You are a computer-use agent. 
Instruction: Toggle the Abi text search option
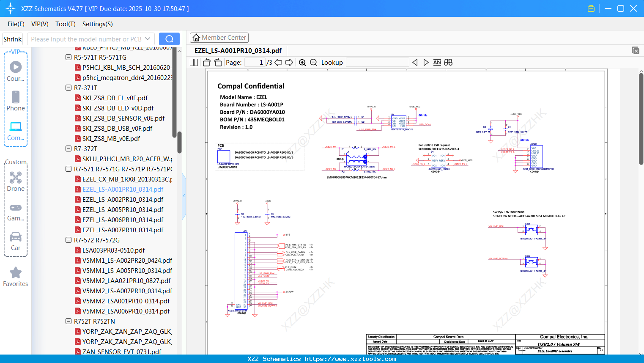(437, 63)
